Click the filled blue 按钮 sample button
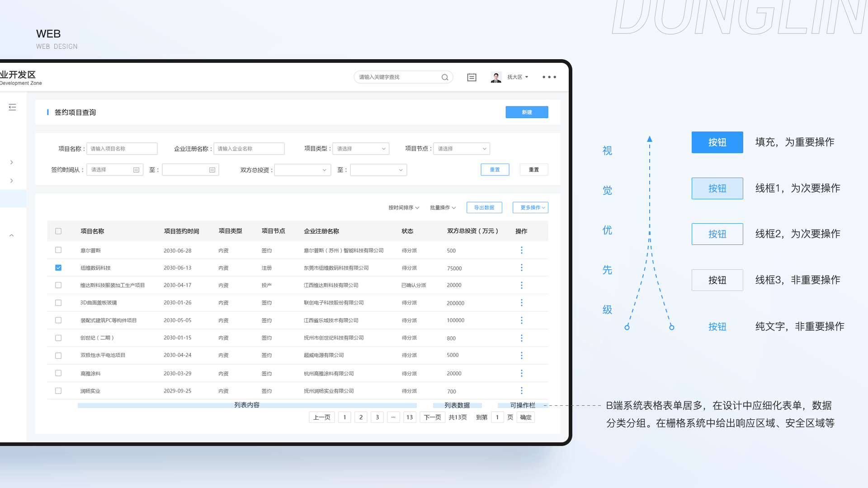The width and height of the screenshot is (868, 488). [x=717, y=142]
